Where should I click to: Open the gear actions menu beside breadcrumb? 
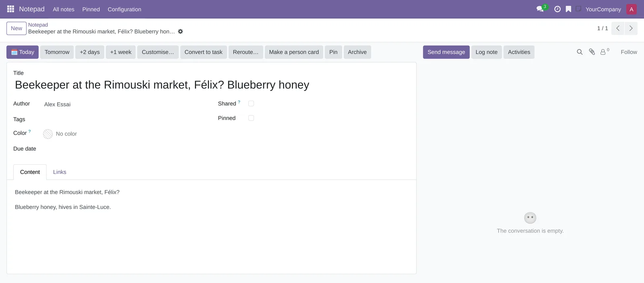tap(180, 31)
